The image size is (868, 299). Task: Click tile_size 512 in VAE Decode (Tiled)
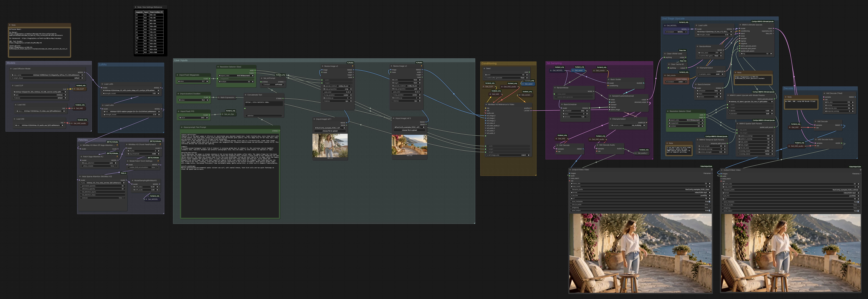tap(839, 102)
